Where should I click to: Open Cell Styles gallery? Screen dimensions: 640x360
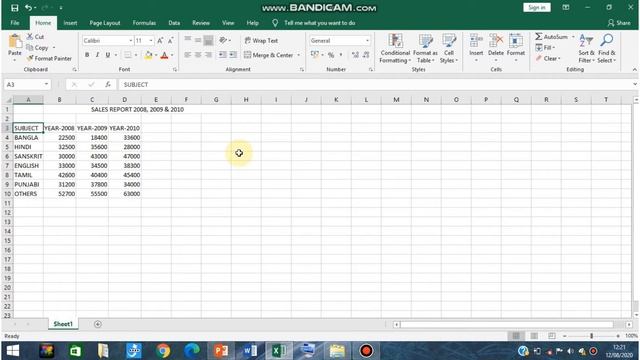tap(449, 49)
